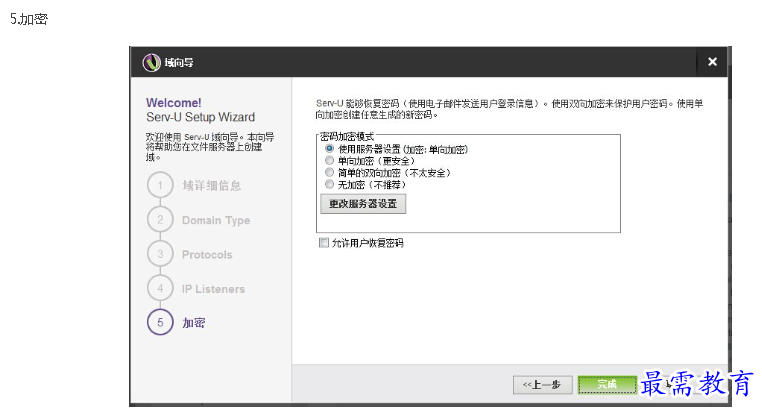Click the 加密 step label in sidebar
The height and width of the screenshot is (415, 762).
coord(194,323)
